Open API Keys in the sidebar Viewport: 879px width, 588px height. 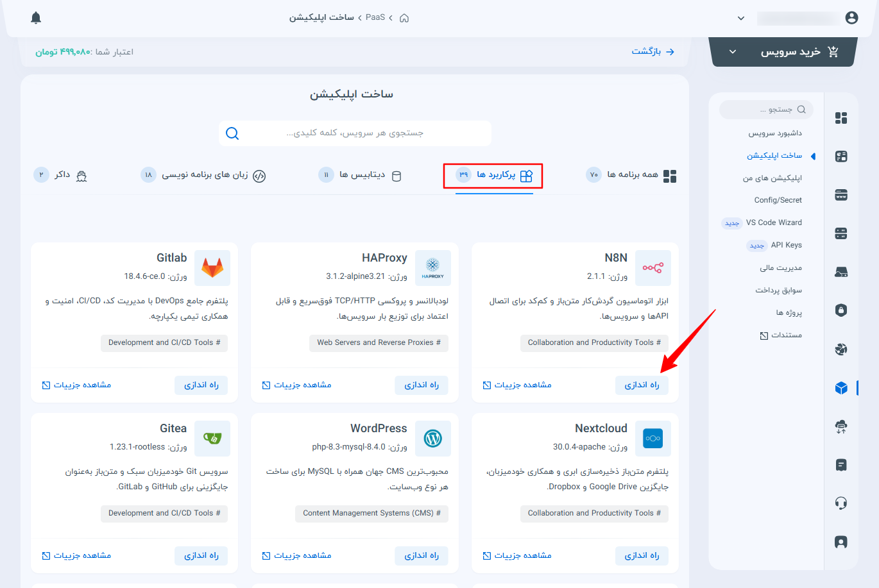(x=787, y=245)
